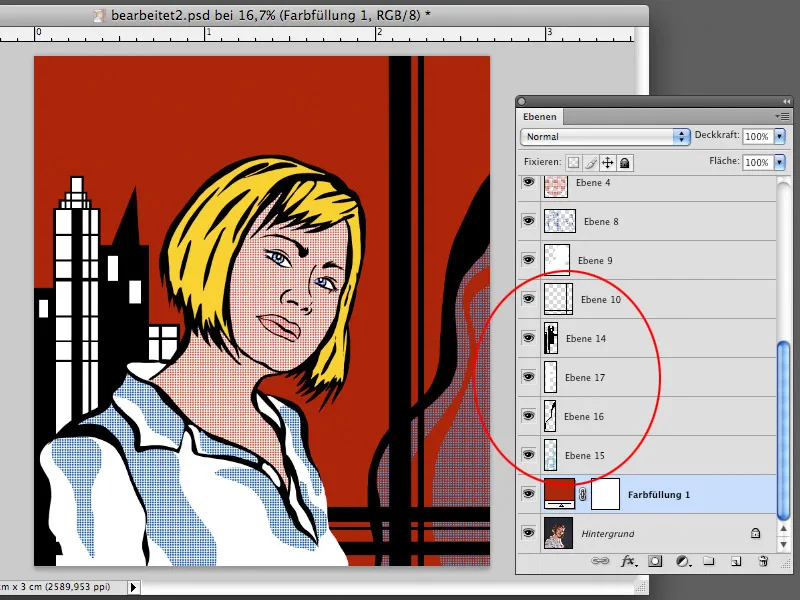
Task: Click the Deckkraft 100% field
Action: 758,136
